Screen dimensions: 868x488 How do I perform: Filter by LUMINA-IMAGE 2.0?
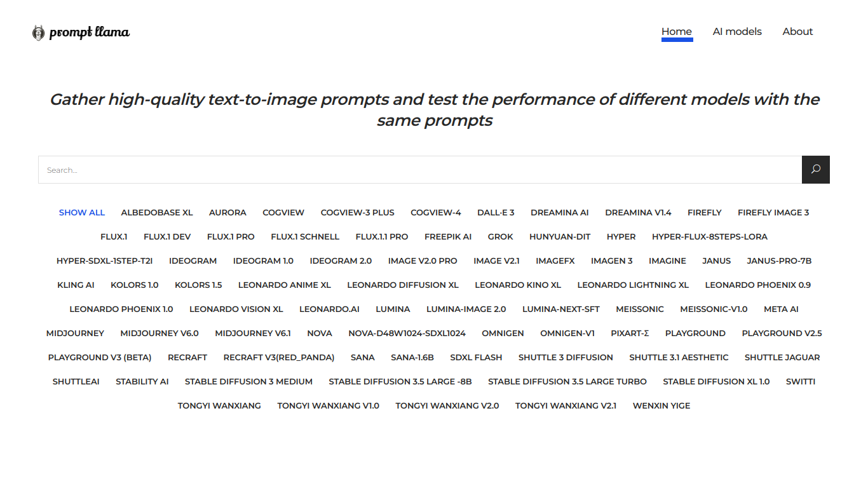coord(466,309)
